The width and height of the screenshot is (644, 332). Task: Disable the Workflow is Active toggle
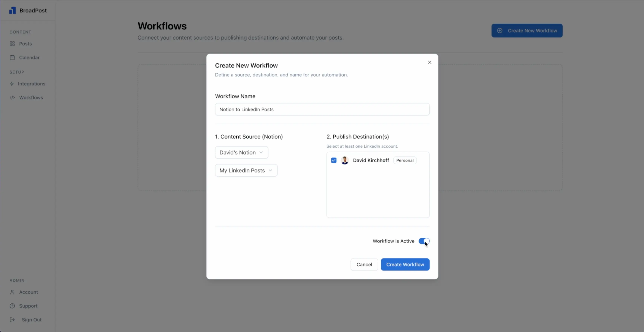tap(424, 241)
